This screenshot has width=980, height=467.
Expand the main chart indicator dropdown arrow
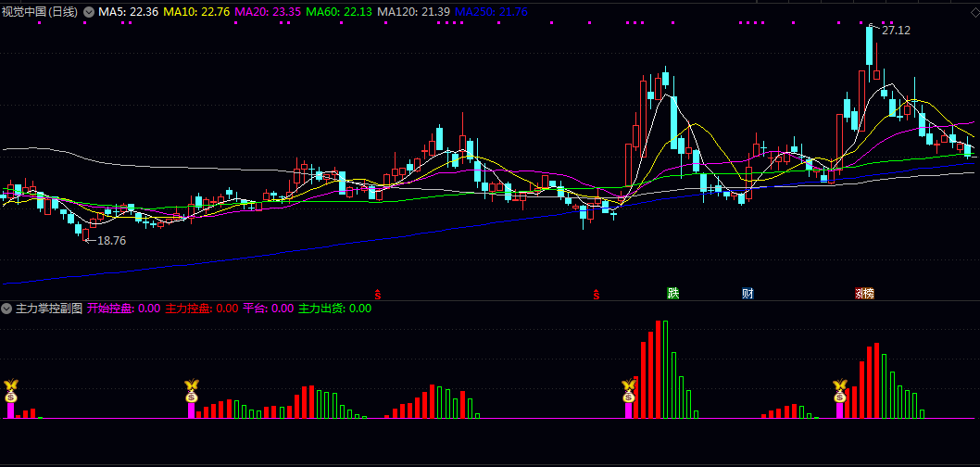click(89, 12)
